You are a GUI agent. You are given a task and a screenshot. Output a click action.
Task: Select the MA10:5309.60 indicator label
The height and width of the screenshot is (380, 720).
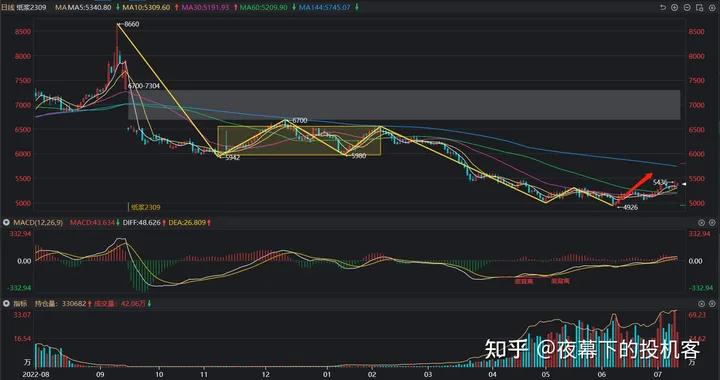tap(146, 7)
